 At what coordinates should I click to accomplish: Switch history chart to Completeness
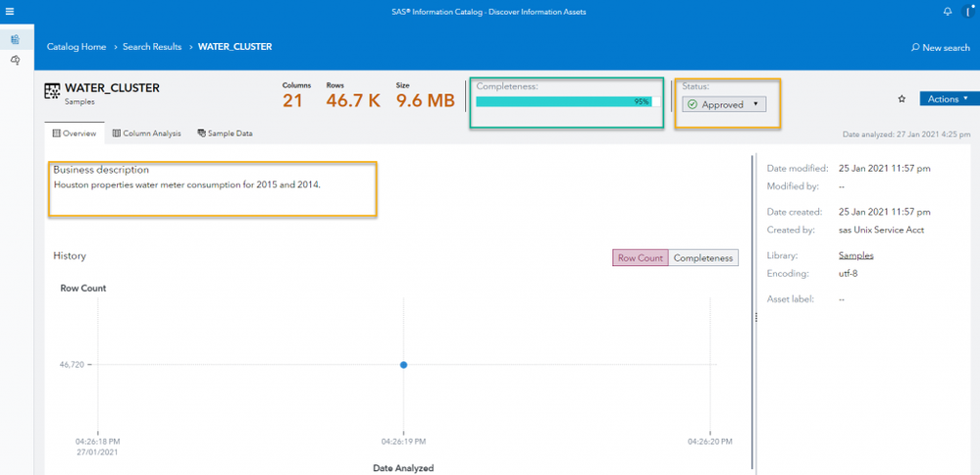pyautogui.click(x=703, y=258)
